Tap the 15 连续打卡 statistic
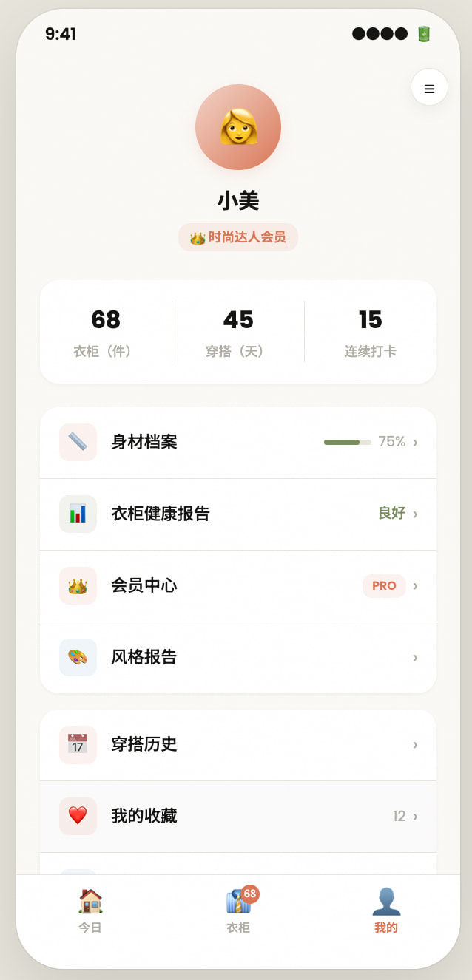 [x=370, y=331]
